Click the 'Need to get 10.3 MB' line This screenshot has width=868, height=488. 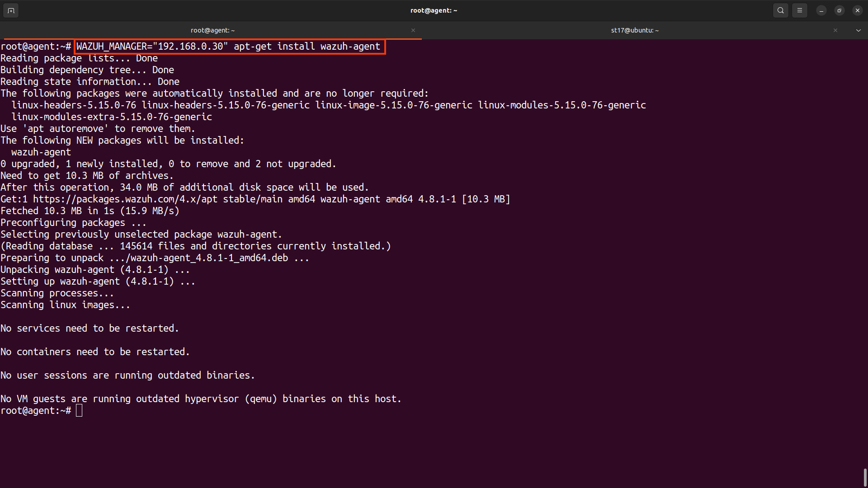(x=87, y=176)
